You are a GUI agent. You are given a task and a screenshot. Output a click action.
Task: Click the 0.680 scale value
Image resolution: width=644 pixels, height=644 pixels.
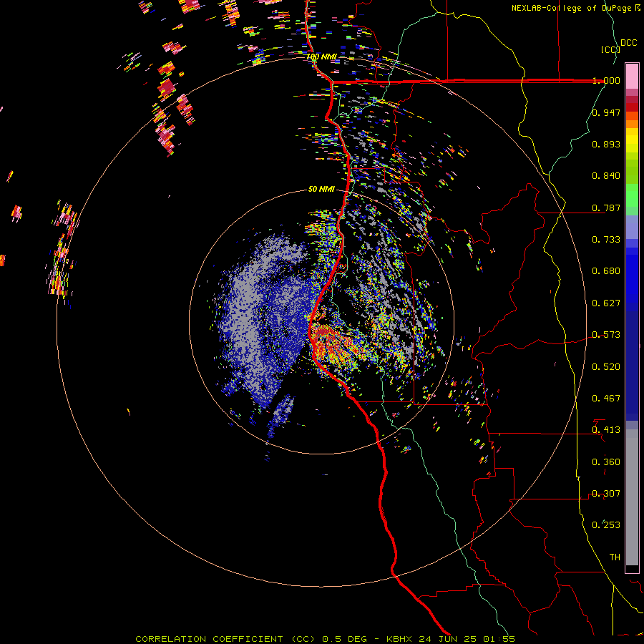(606, 271)
